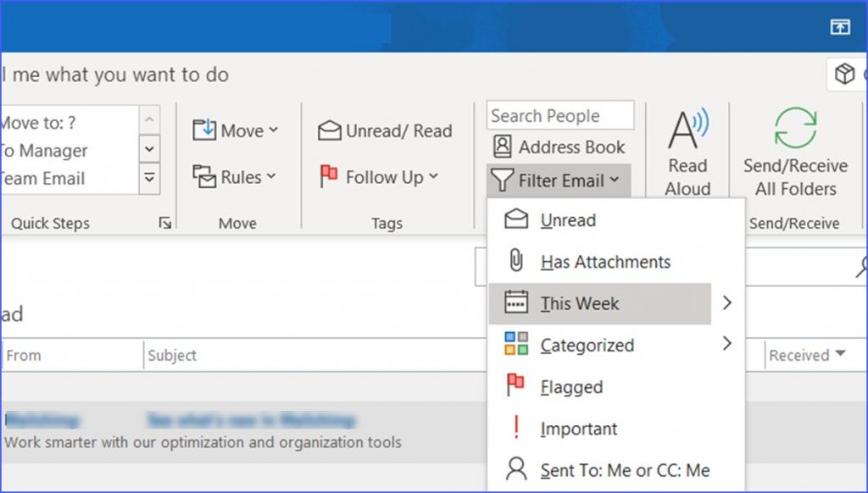Click Send/Receive All Folders
Viewport: 868px width, 493px height.
pyautogui.click(x=794, y=152)
